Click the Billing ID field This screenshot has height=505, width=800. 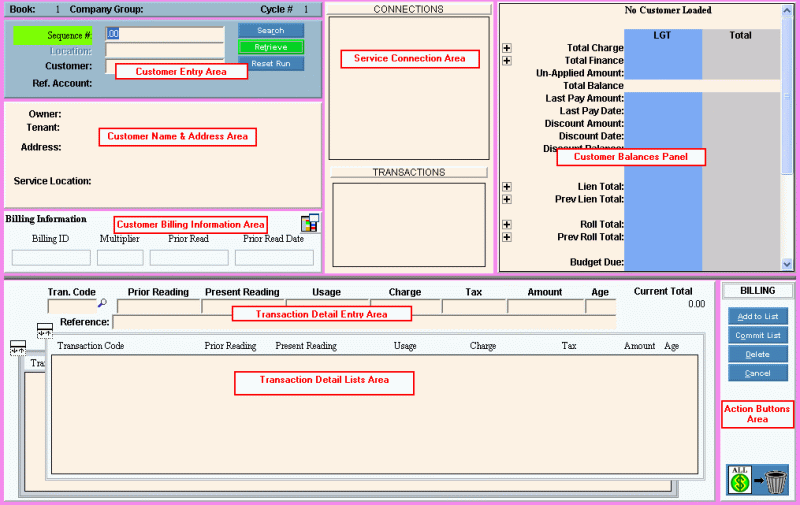(x=51, y=258)
